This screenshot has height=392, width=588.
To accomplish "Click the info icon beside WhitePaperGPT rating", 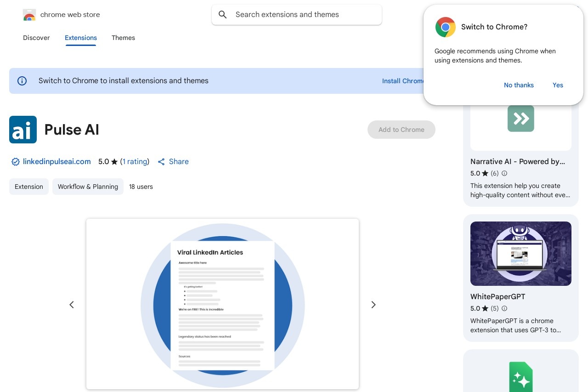I will click(x=504, y=308).
